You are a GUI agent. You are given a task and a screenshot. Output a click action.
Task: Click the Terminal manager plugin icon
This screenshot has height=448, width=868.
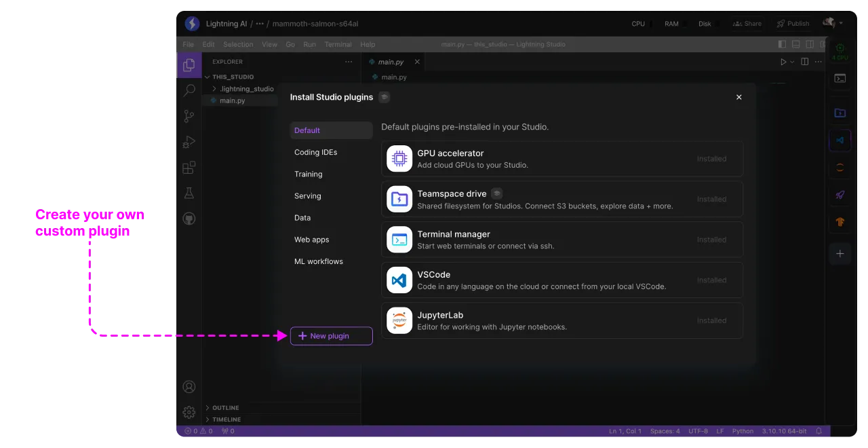pos(399,240)
